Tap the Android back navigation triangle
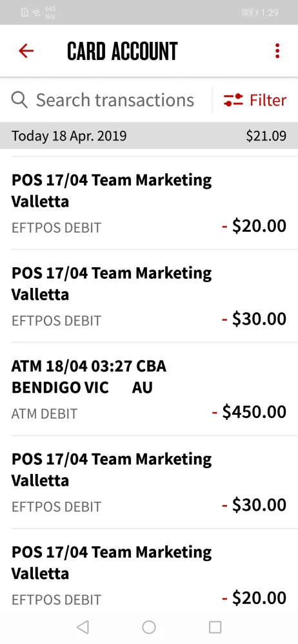The width and height of the screenshot is (298, 644). click(83, 627)
